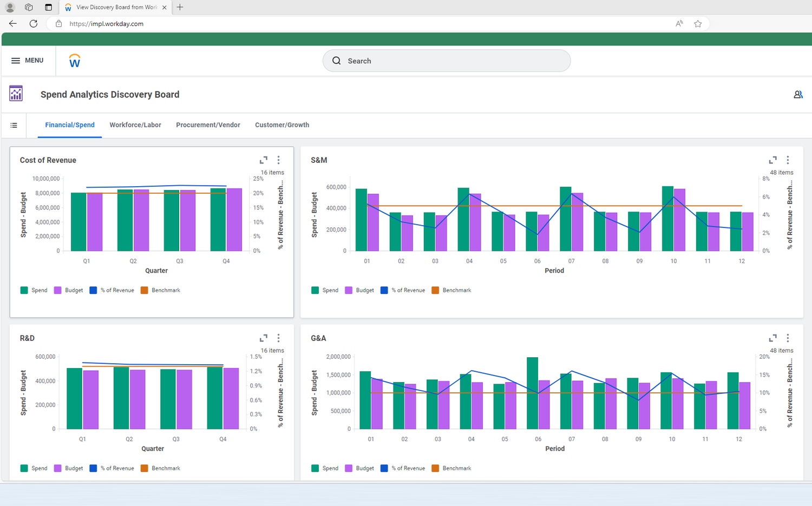This screenshot has width=812, height=506.
Task: Click the Workday logo
Action: [x=74, y=60]
